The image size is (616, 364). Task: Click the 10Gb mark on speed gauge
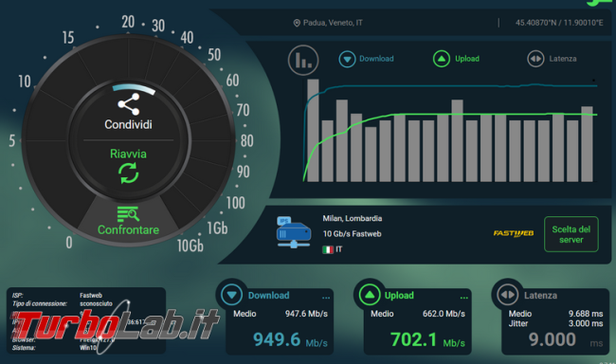tap(190, 246)
